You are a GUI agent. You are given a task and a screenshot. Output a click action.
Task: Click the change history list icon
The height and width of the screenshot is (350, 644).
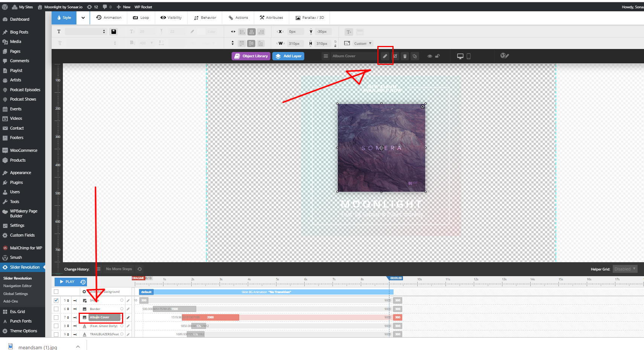[x=99, y=269]
